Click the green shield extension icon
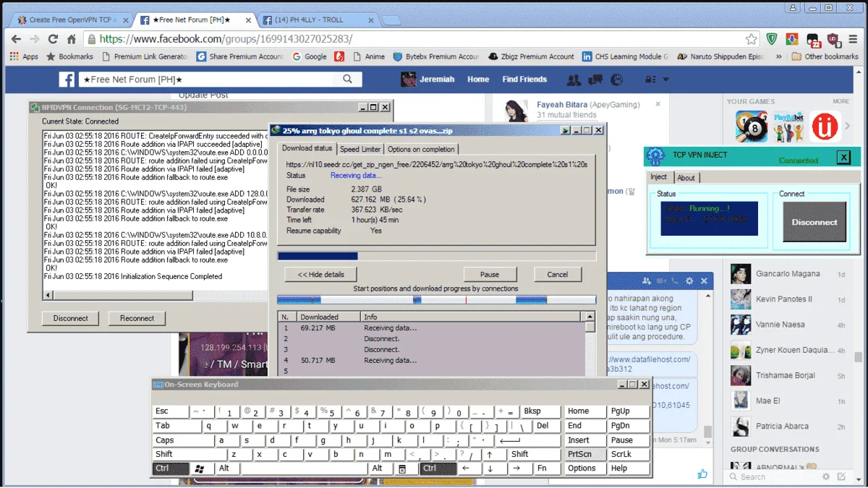 click(773, 39)
